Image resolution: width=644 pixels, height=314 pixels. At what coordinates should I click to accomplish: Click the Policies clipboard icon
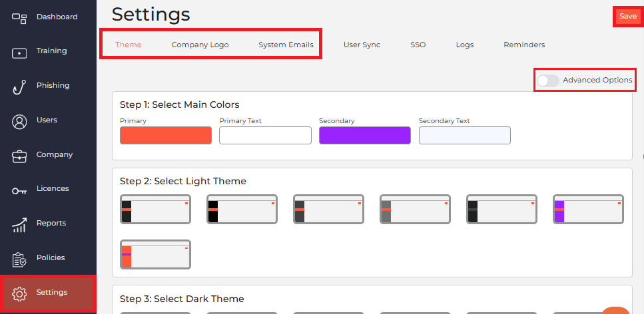coord(19,259)
